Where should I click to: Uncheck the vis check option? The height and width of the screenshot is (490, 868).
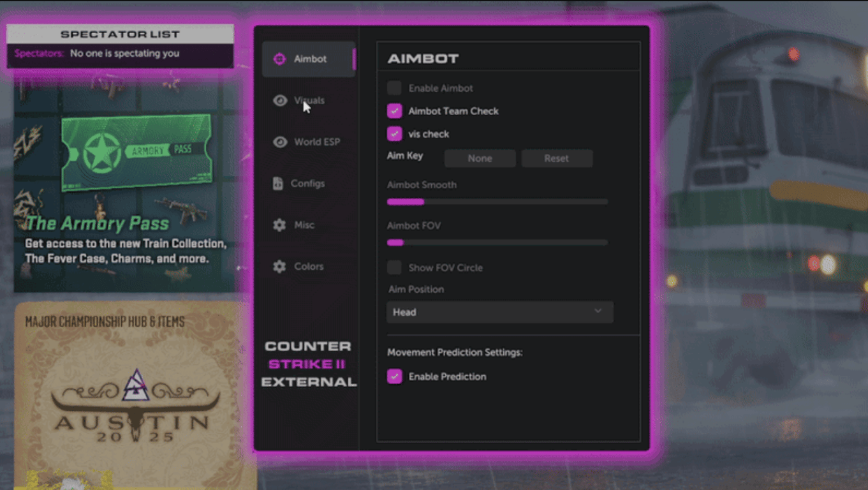pyautogui.click(x=394, y=133)
